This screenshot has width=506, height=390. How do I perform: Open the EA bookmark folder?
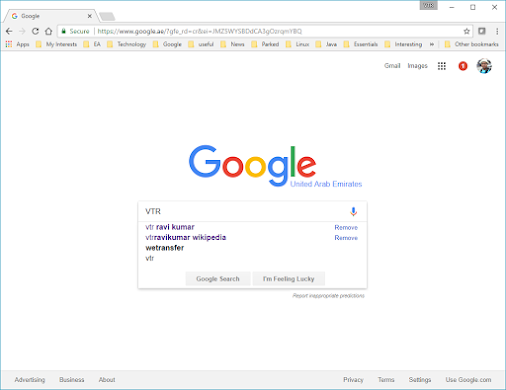point(92,44)
